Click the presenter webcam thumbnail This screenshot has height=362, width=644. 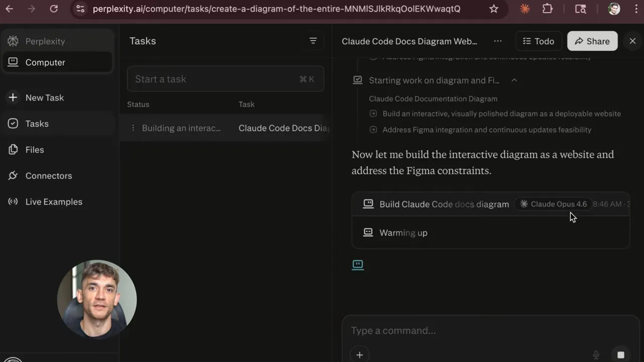pyautogui.click(x=97, y=300)
